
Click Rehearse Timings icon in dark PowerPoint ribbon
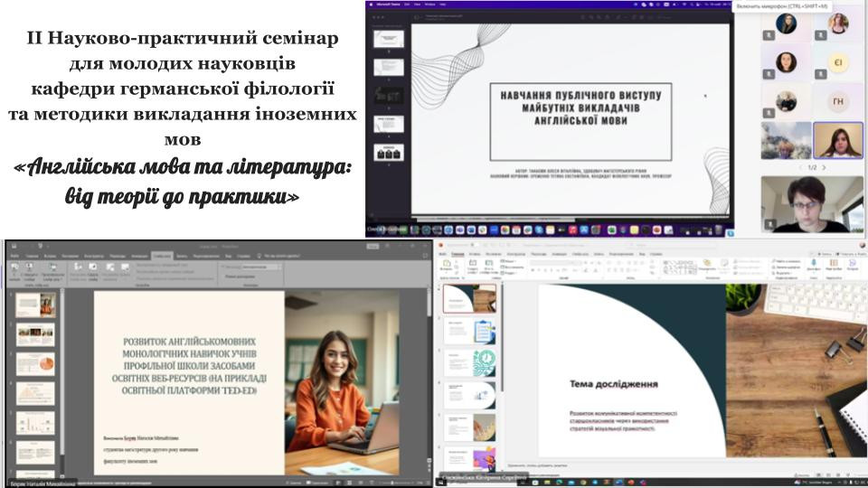[x=110, y=267]
